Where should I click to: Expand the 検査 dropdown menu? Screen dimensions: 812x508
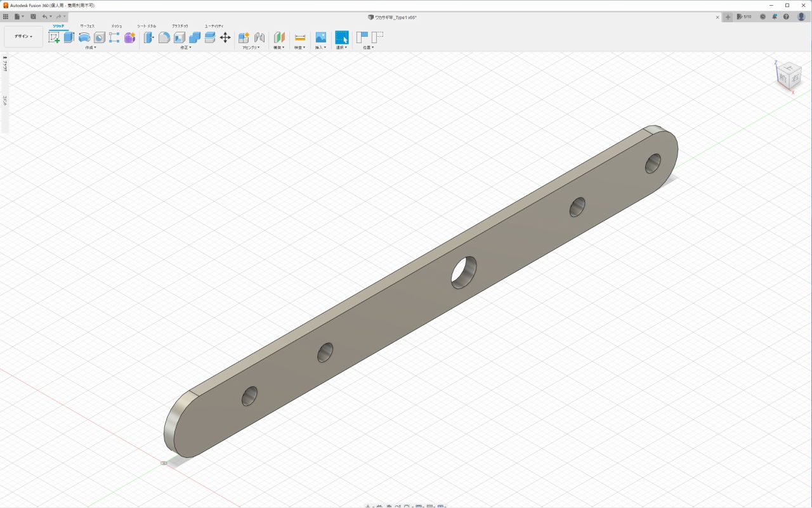300,48
